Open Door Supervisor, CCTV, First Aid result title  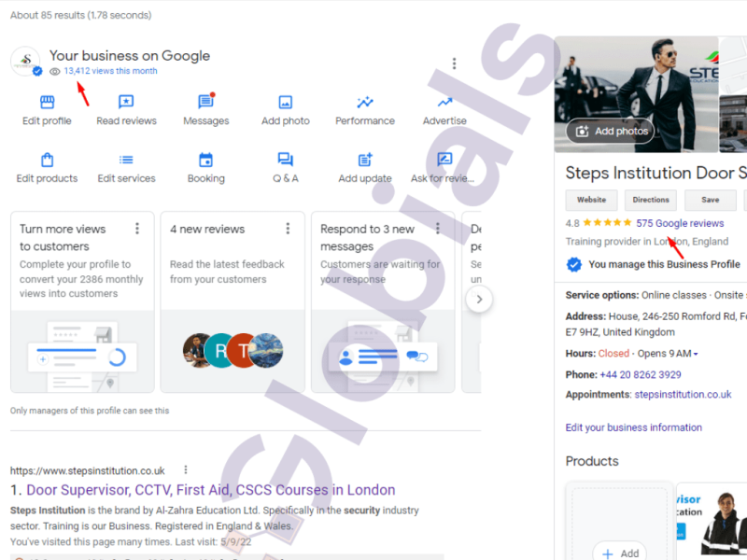click(211, 489)
